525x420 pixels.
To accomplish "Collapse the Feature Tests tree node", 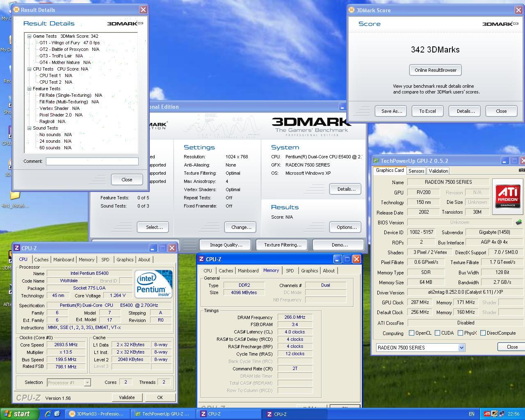I will 30,89.
